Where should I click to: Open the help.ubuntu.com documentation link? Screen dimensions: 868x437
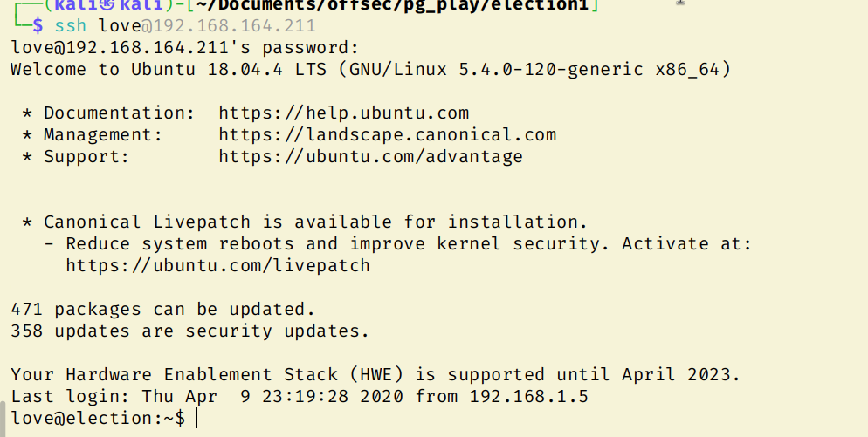343,113
